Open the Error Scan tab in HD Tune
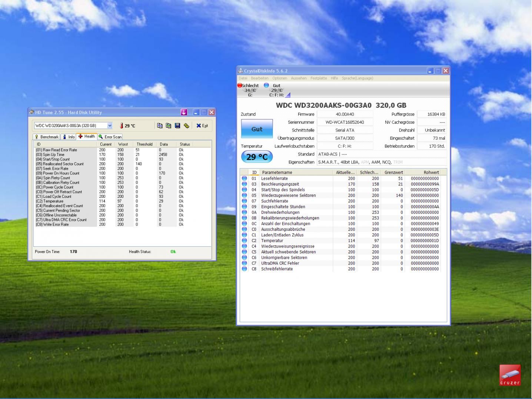This screenshot has height=399, width=532. point(110,137)
